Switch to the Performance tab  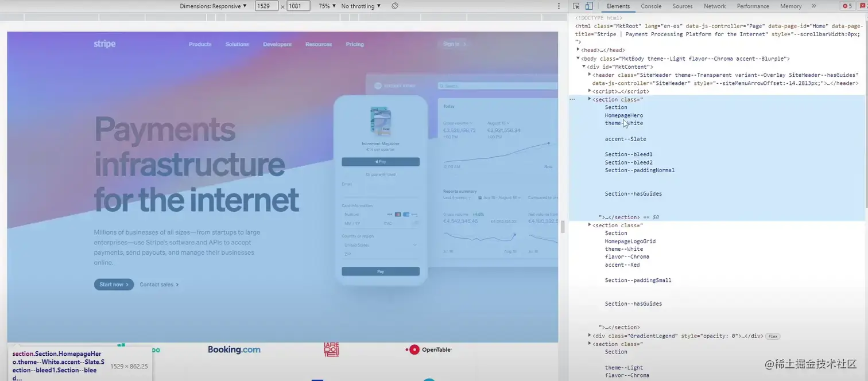pos(753,6)
